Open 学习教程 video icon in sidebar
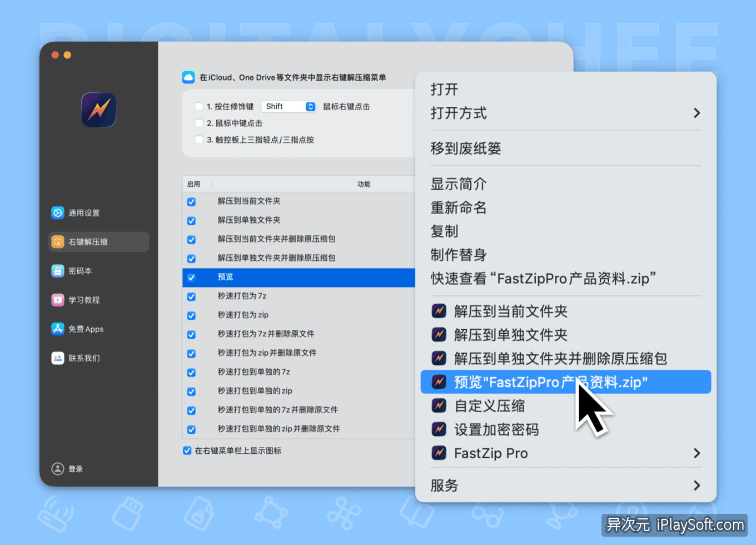This screenshot has width=756, height=545. coord(58,300)
